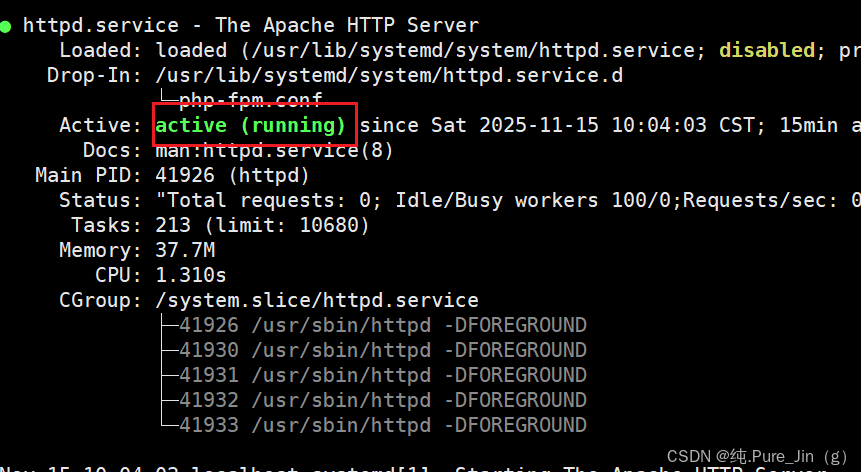Screen dimensions: 861x472
Task: Click the 'Main PID:' label
Action: click(x=88, y=175)
